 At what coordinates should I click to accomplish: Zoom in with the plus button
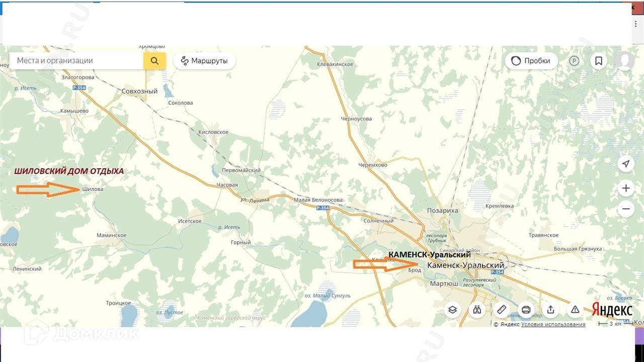tap(626, 188)
